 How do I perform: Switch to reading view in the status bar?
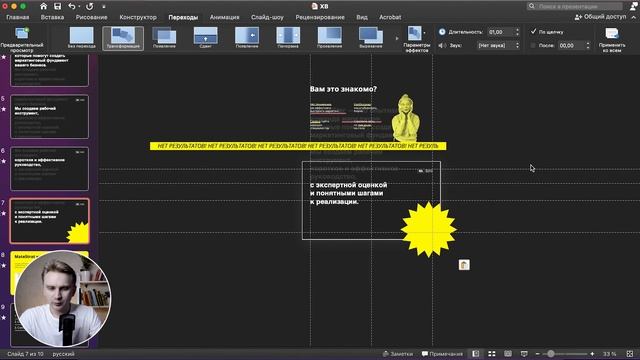508,354
